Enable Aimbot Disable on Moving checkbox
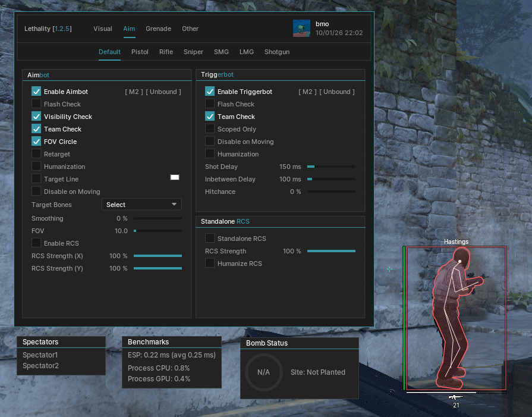Viewport: 532px width, 417px height. pyautogui.click(x=36, y=192)
